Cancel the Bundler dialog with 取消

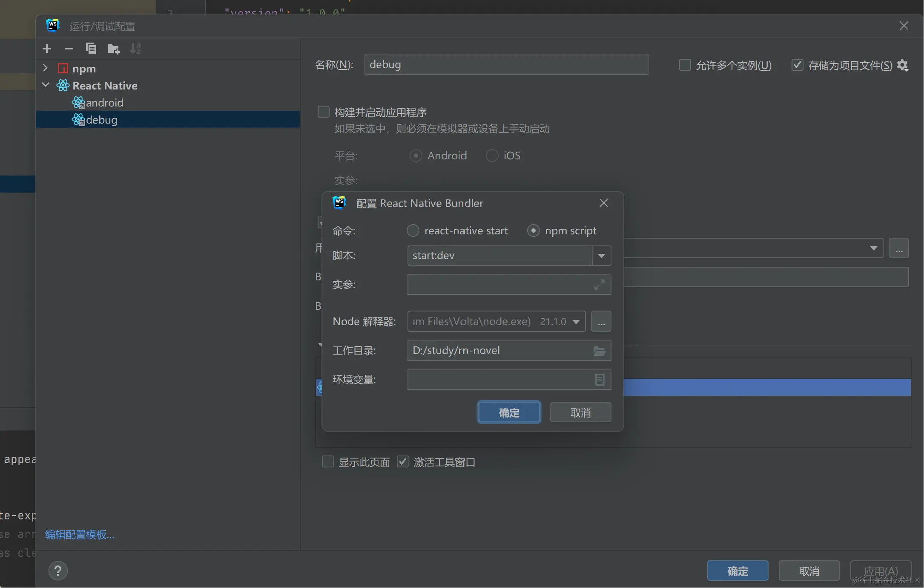coord(580,412)
